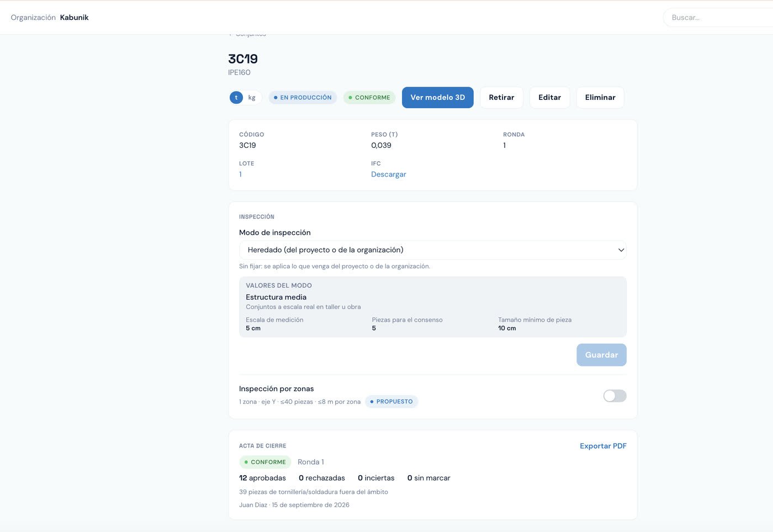773x532 pixels.
Task: Select the Estructura media mode name
Action: [x=276, y=297]
